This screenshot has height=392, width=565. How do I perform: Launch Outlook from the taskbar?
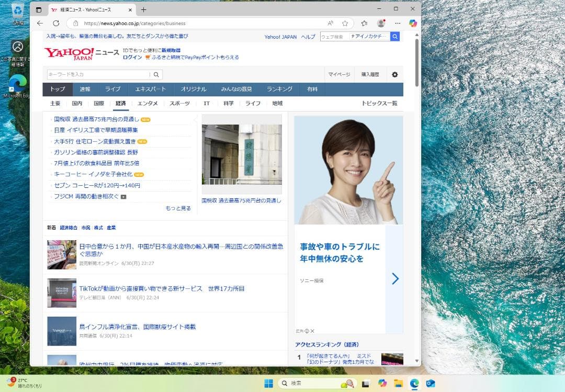tap(431, 383)
